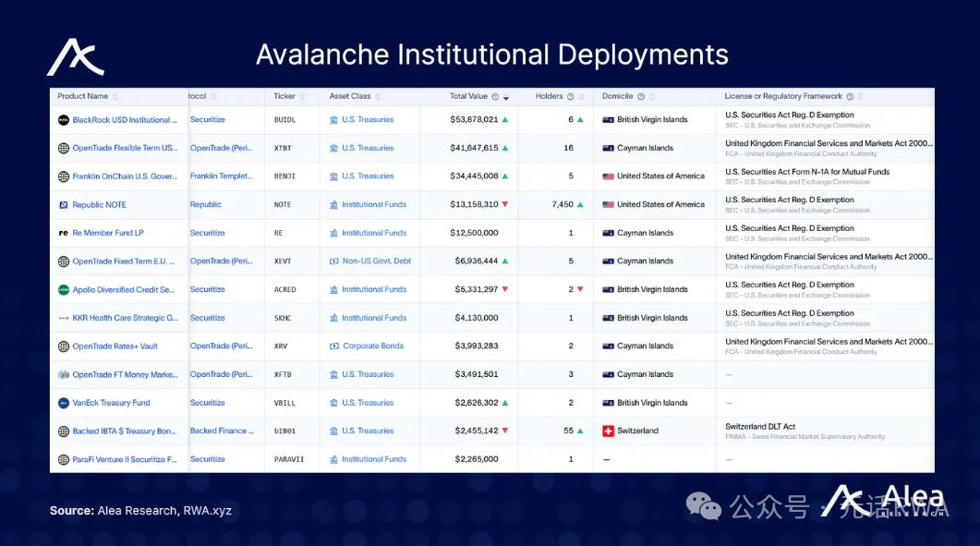Open the Franklin Templet... protocol link
980x546 pixels.
coord(222,176)
